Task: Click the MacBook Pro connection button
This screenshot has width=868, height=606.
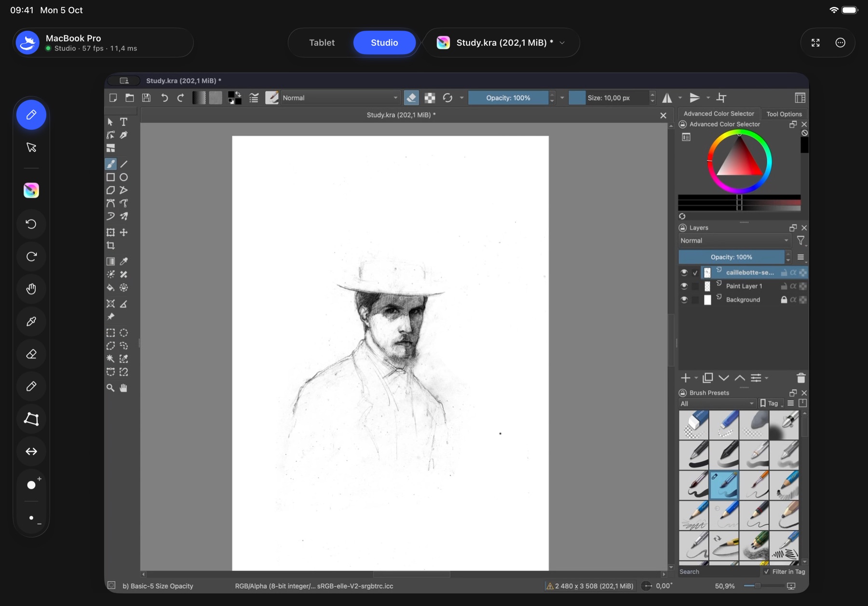Action: [103, 43]
